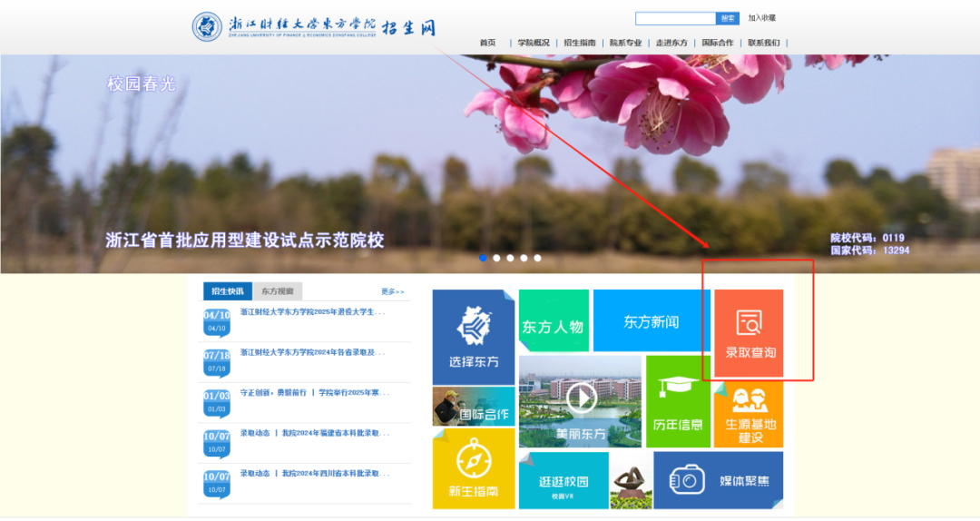Viewport: 980px width, 521px height.
Task: Click the 更多>> link for more news
Action: point(392,291)
